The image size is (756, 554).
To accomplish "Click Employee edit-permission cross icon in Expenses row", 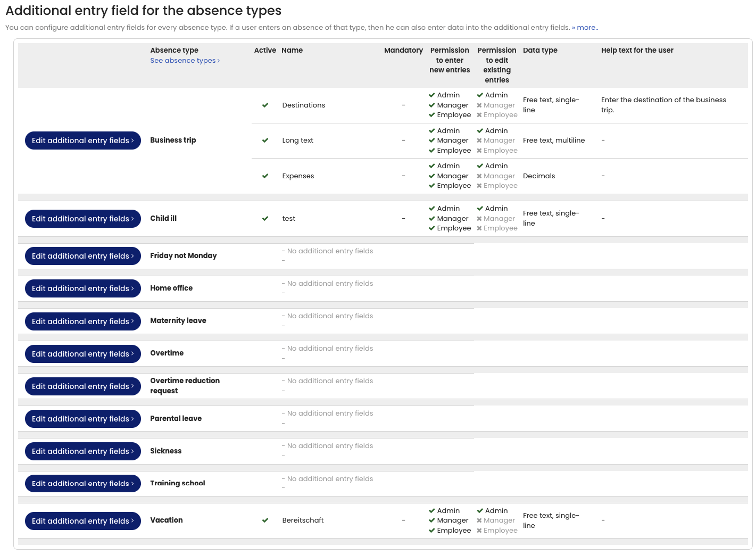I will coord(479,186).
